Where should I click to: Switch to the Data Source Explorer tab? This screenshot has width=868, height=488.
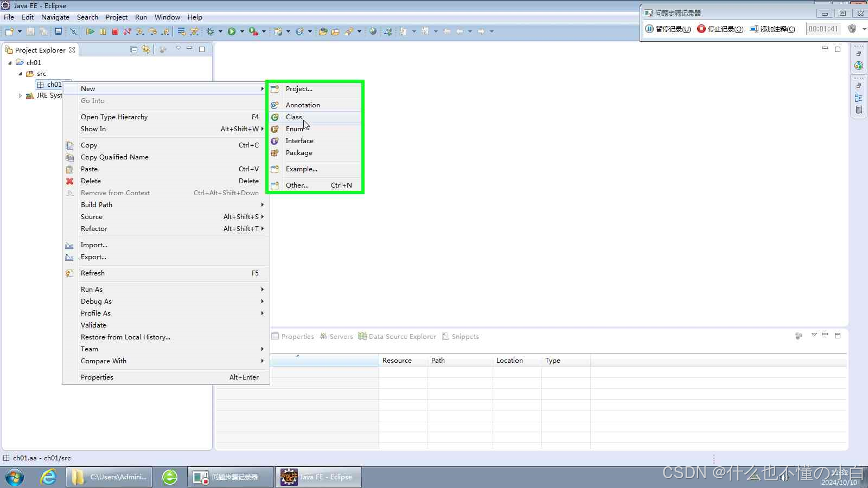pyautogui.click(x=397, y=337)
